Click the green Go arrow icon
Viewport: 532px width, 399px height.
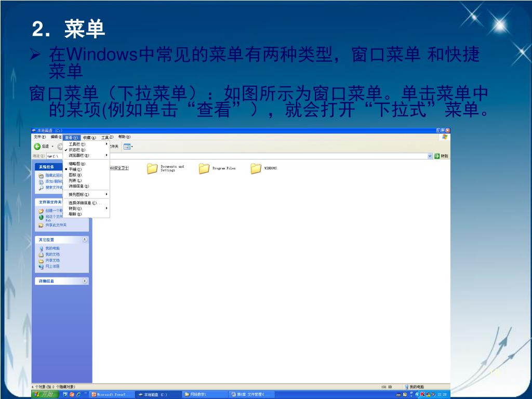click(x=437, y=156)
